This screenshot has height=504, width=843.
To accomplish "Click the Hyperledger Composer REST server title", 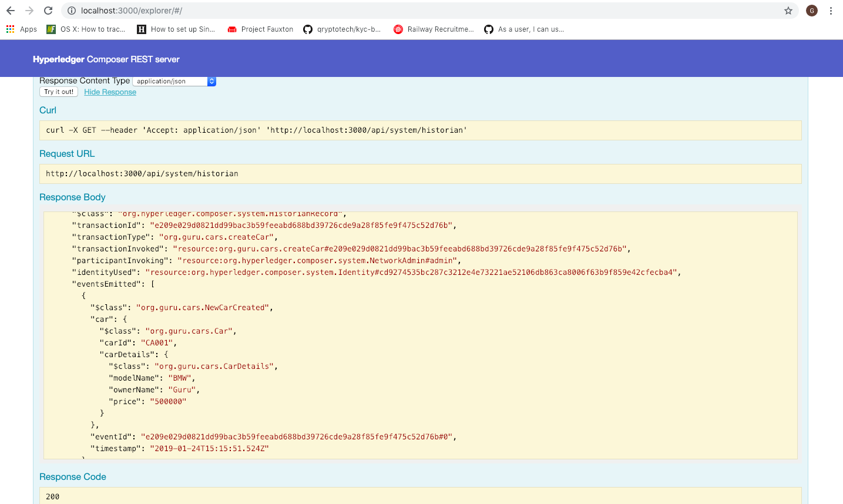I will click(x=106, y=59).
